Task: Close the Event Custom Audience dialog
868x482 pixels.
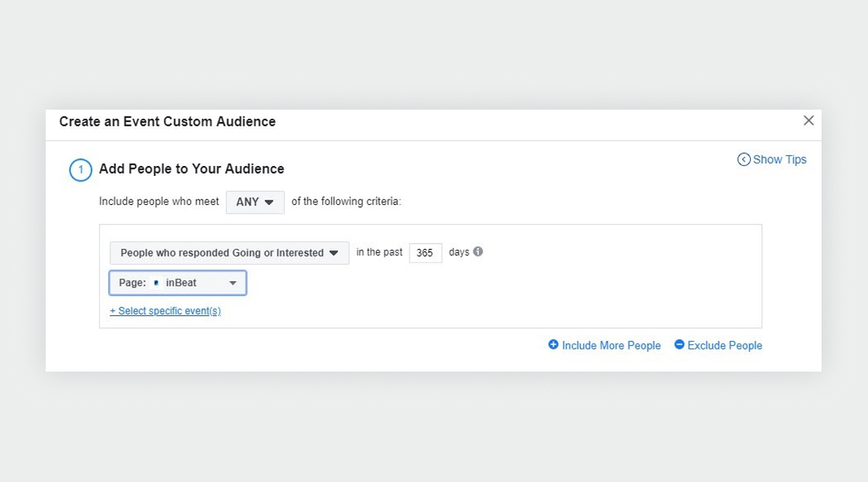Action: pyautogui.click(x=809, y=120)
